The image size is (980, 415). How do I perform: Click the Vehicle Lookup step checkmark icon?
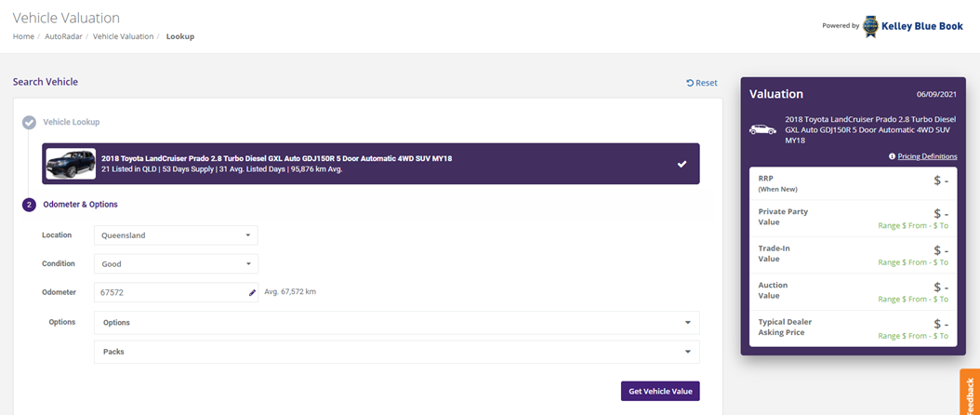(x=29, y=122)
